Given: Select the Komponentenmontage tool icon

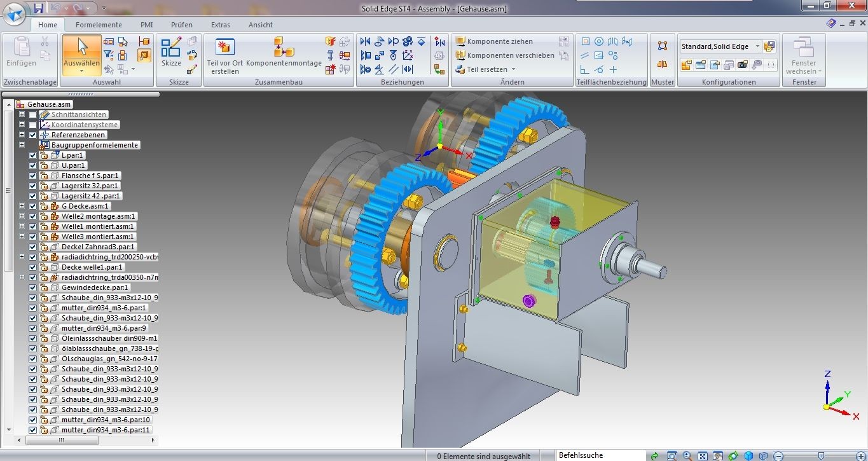Looking at the screenshot, I should tap(284, 47).
